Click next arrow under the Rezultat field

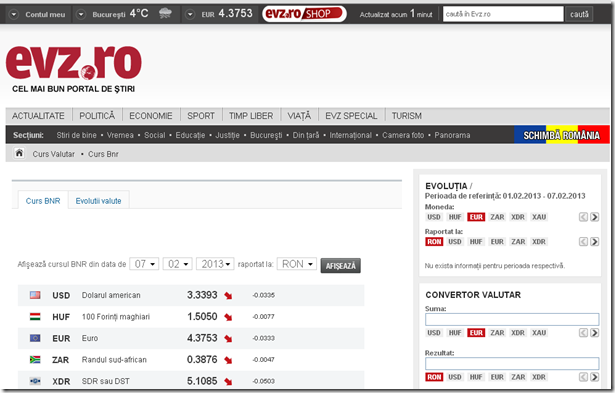594,377
